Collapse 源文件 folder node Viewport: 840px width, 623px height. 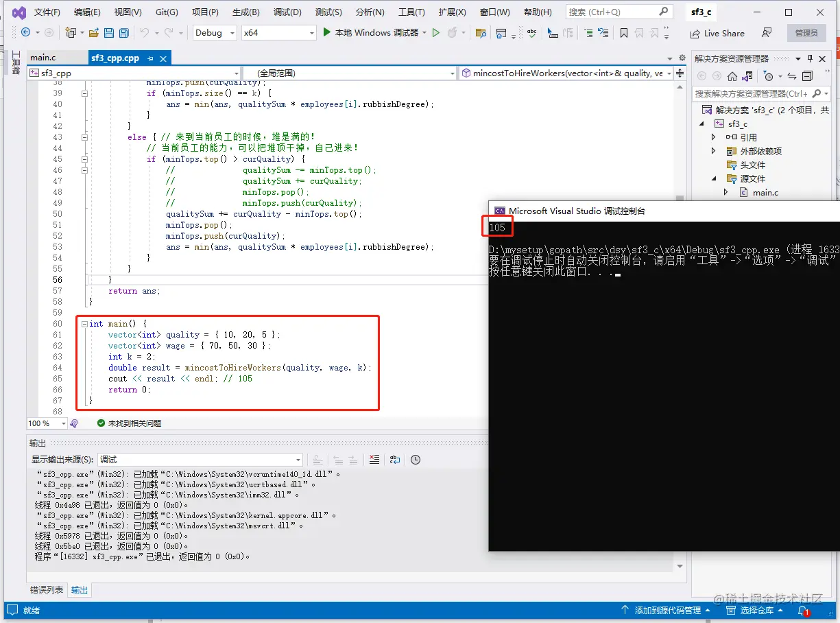click(714, 178)
